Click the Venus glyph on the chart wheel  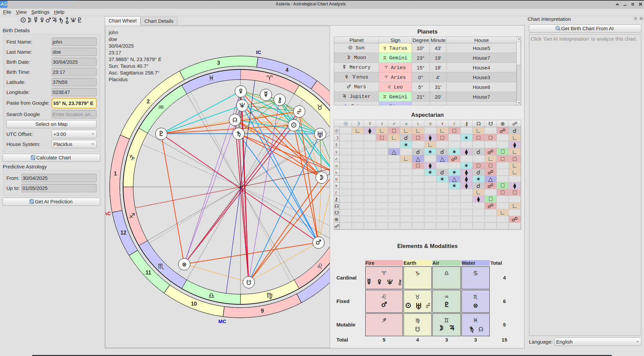[241, 91]
